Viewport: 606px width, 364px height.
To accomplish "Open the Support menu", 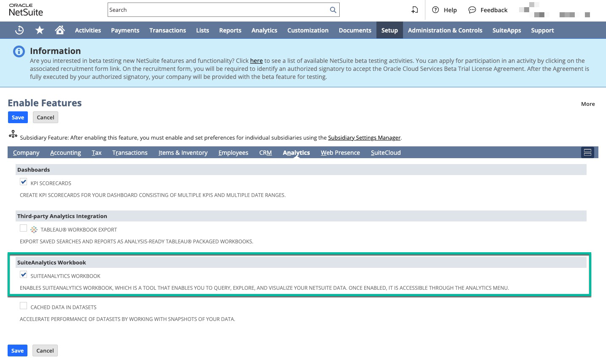I will [x=542, y=30].
